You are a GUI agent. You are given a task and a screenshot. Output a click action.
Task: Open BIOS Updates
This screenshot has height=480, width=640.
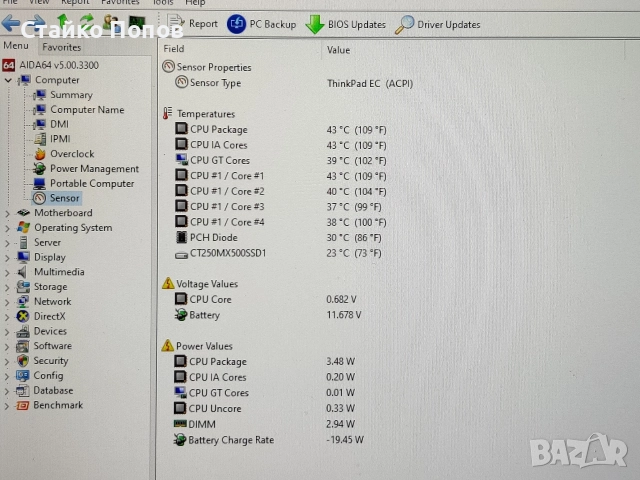(346, 25)
